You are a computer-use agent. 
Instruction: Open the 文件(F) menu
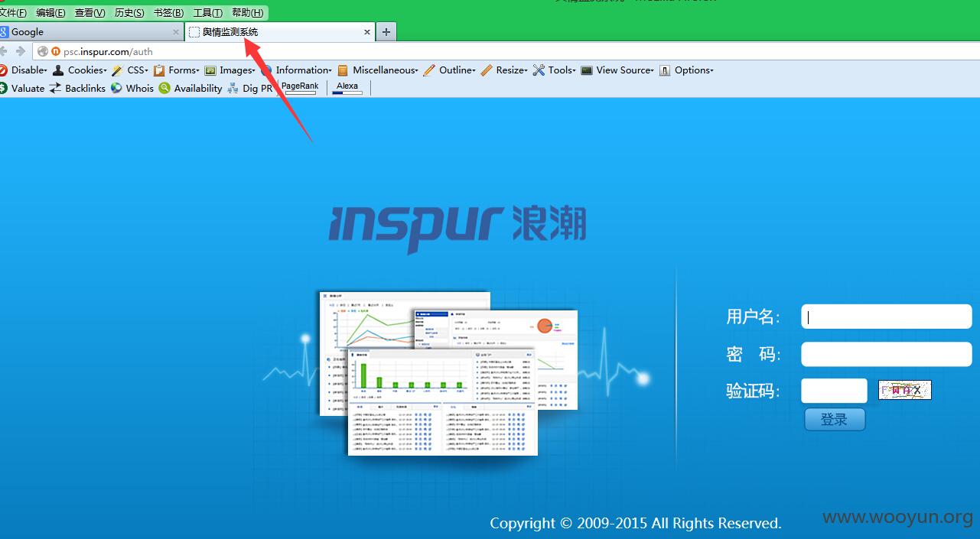pyautogui.click(x=13, y=12)
